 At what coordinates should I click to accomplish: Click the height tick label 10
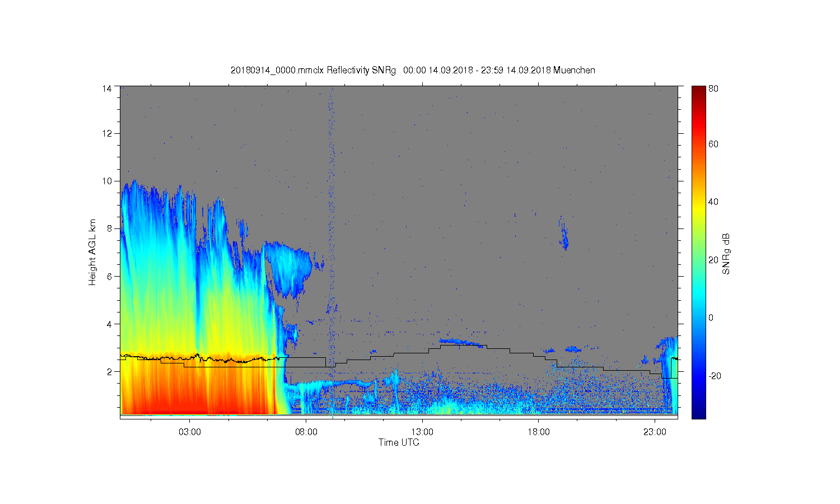106,181
